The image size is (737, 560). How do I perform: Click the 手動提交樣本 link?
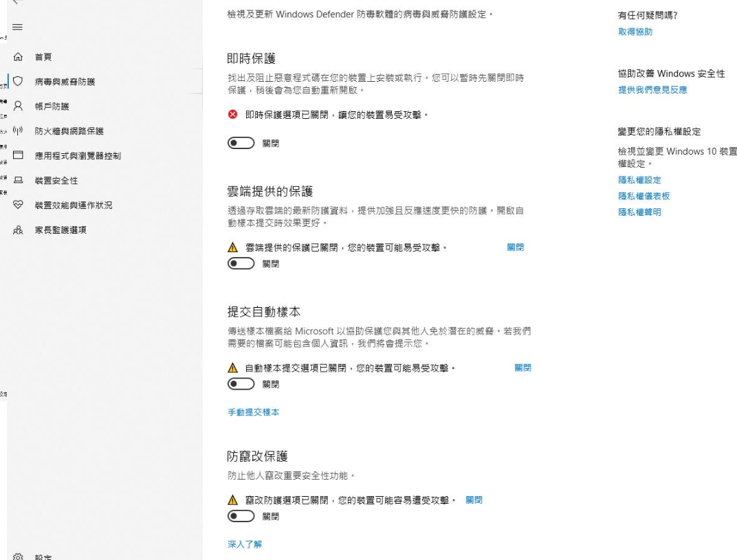(253, 412)
